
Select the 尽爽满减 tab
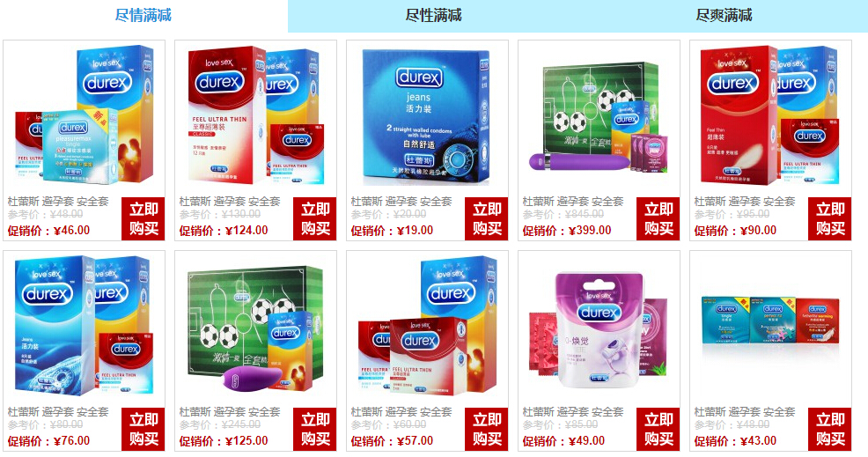tap(724, 16)
